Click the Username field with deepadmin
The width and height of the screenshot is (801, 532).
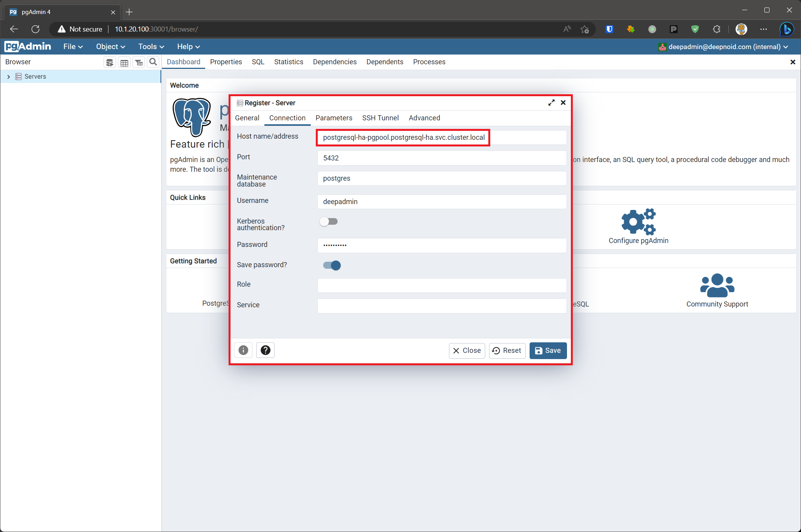point(442,202)
